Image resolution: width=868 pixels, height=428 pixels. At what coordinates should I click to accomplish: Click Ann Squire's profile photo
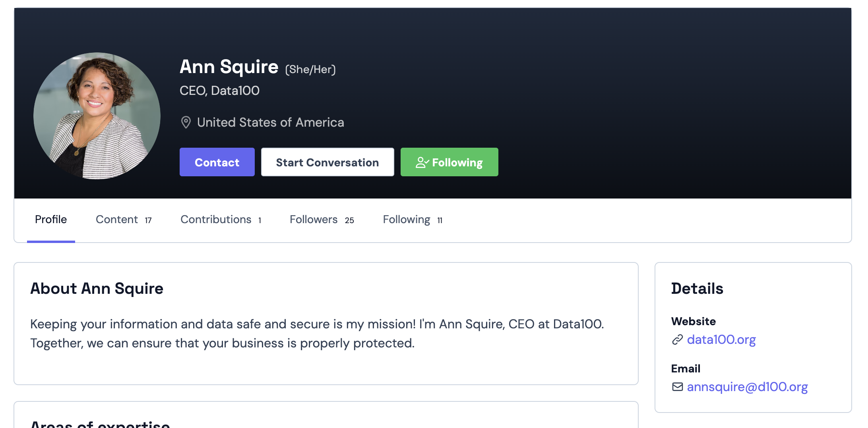click(x=97, y=116)
